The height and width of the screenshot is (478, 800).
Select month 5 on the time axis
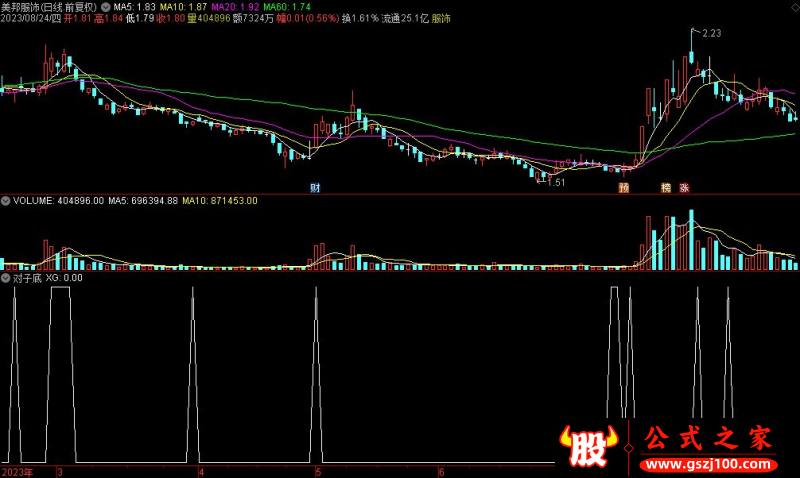[318, 472]
